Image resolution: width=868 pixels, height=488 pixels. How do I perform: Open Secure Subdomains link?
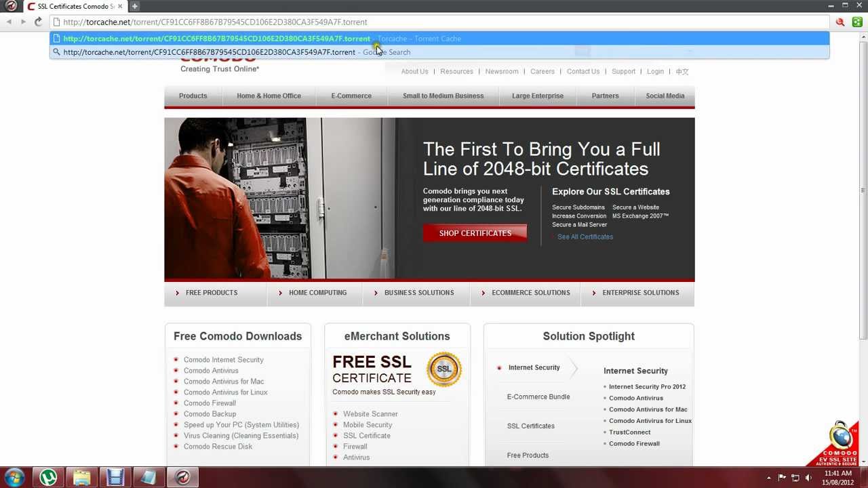(x=578, y=207)
